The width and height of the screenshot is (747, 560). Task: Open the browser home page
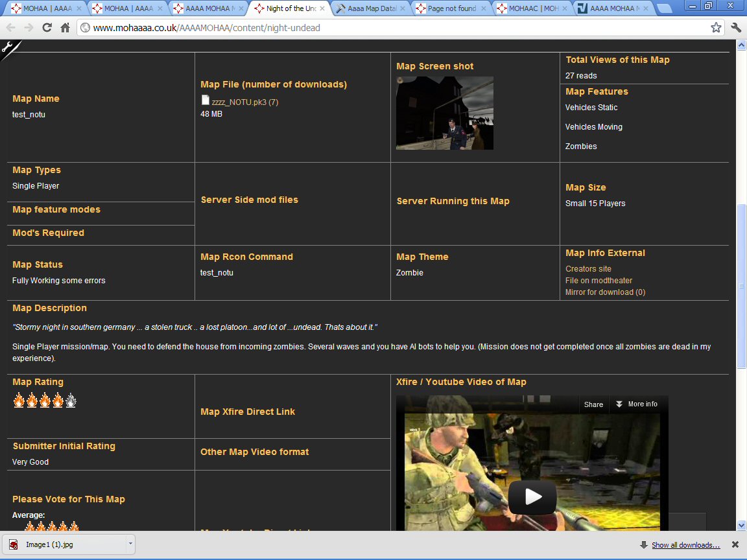[65, 28]
